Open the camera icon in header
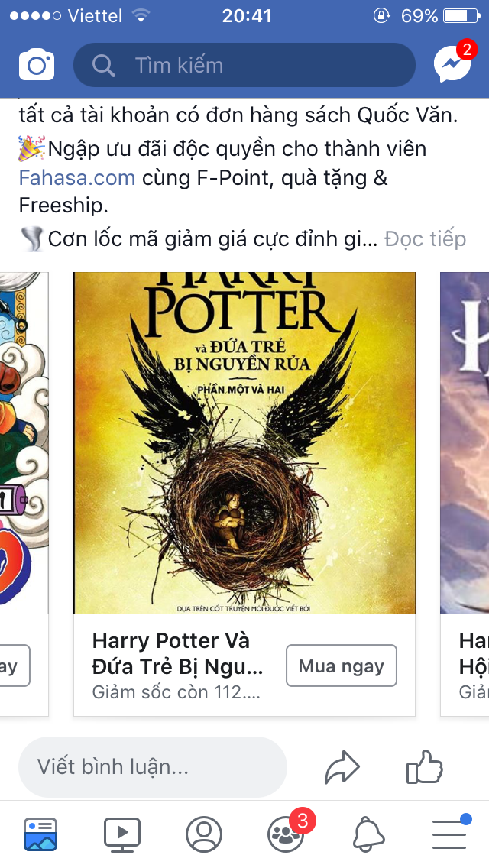Viewport: 489px width, 868px height. [x=37, y=65]
